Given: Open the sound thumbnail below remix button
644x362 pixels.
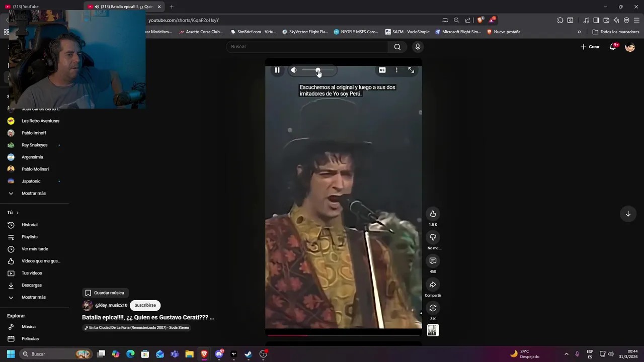Looking at the screenshot, I should pos(433,330).
